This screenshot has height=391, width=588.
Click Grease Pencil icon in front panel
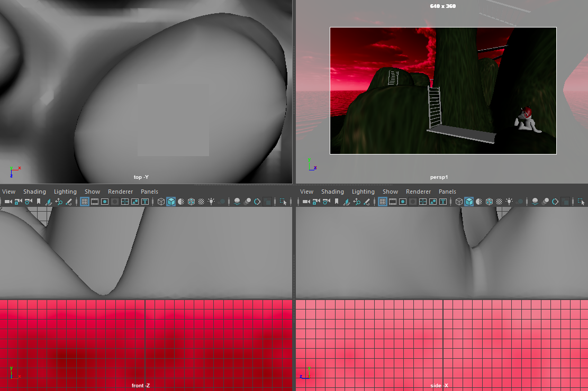click(69, 202)
